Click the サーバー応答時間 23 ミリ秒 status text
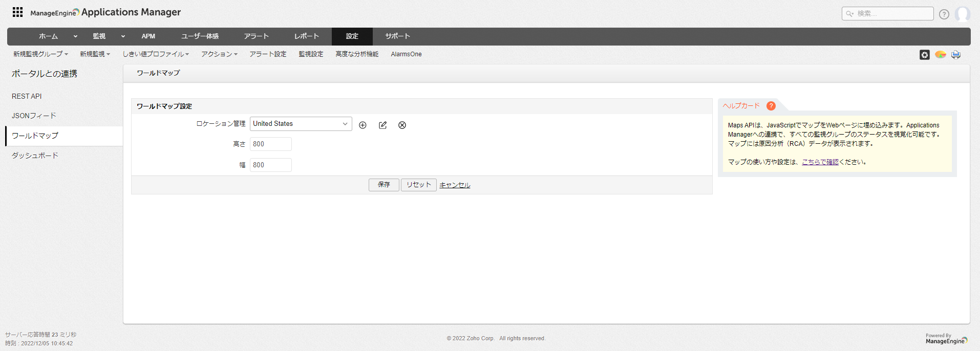The image size is (980, 351). coord(40,335)
